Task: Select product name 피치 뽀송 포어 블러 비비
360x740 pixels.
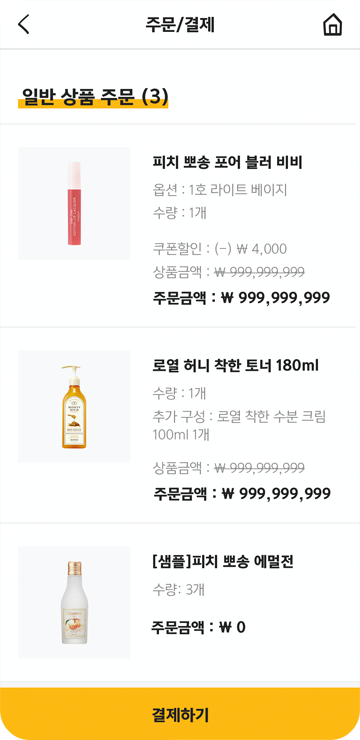Action: pyautogui.click(x=227, y=163)
